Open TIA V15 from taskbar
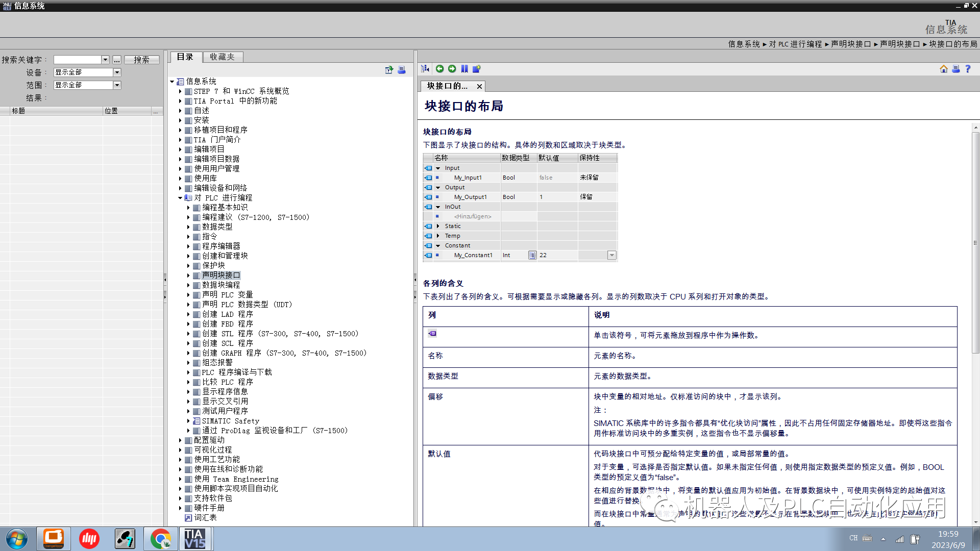 [195, 539]
